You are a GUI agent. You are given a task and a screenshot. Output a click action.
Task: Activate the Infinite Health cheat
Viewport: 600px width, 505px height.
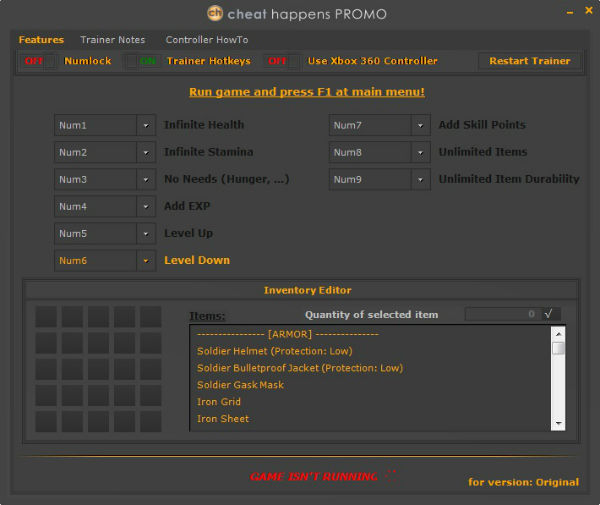[204, 125]
